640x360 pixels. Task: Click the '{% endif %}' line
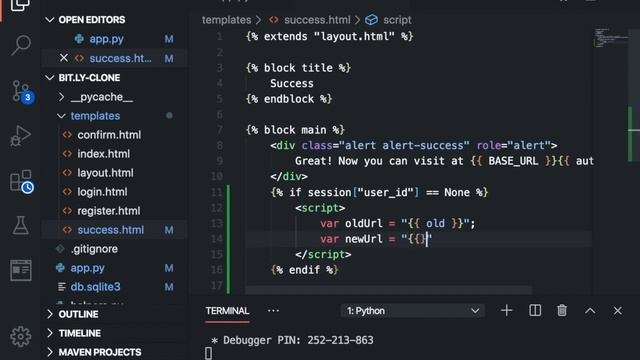(304, 270)
